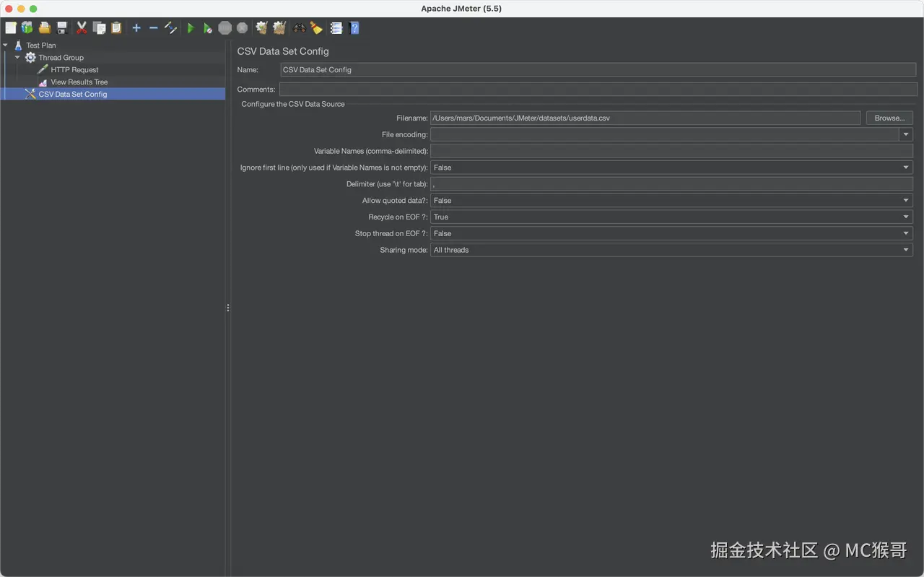Click the Cut scissors icon
This screenshot has height=577, width=924.
82,28
